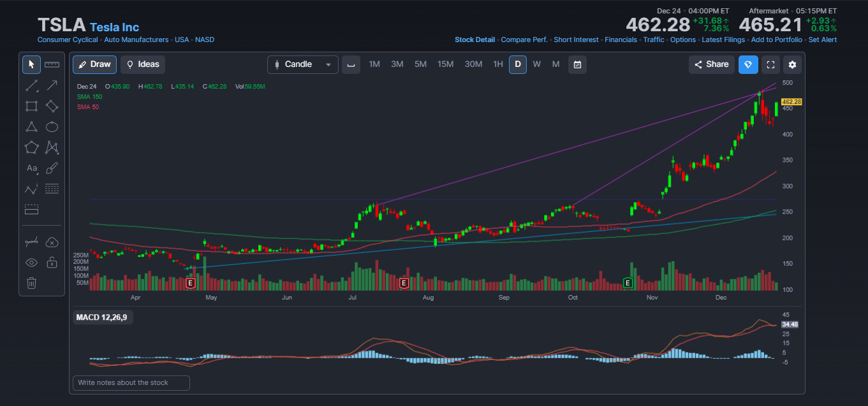Pick the triangle drawing tool

[31, 127]
